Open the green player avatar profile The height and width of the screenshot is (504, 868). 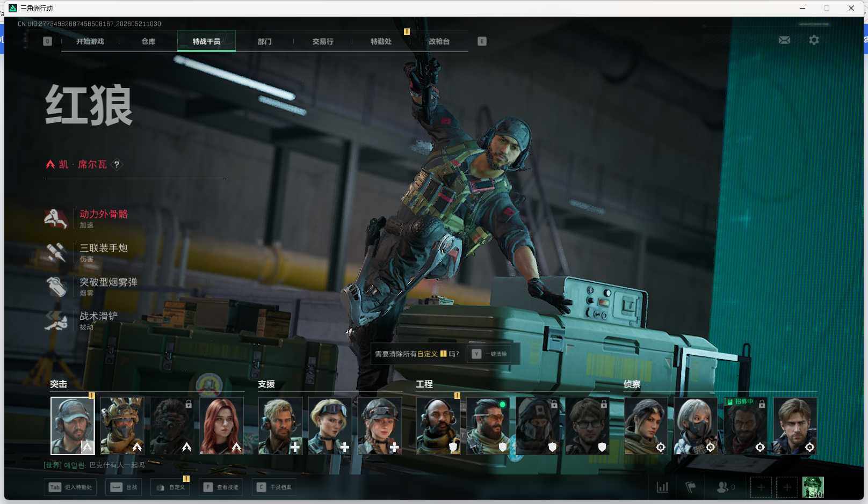pos(813,487)
